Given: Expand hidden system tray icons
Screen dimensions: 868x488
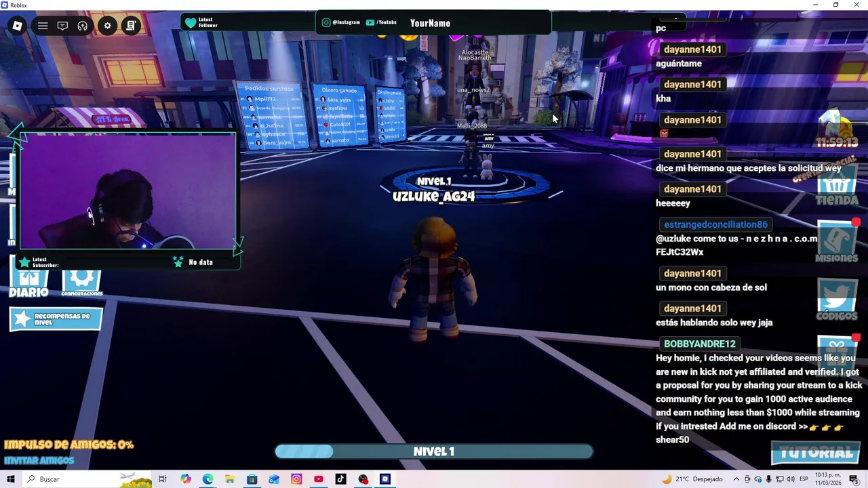Looking at the screenshot, I should coord(736,479).
